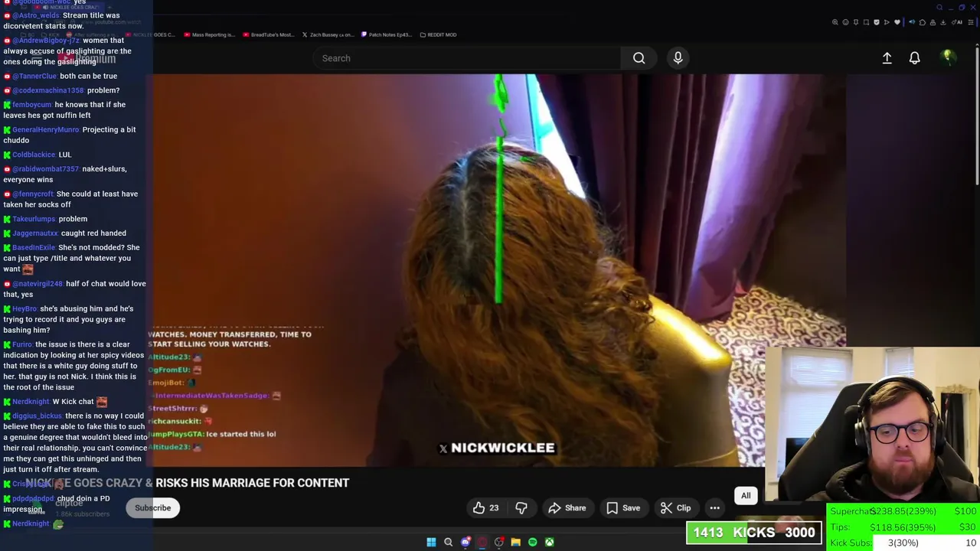
Task: Click the page vertical scrollbar
Action: (977, 115)
